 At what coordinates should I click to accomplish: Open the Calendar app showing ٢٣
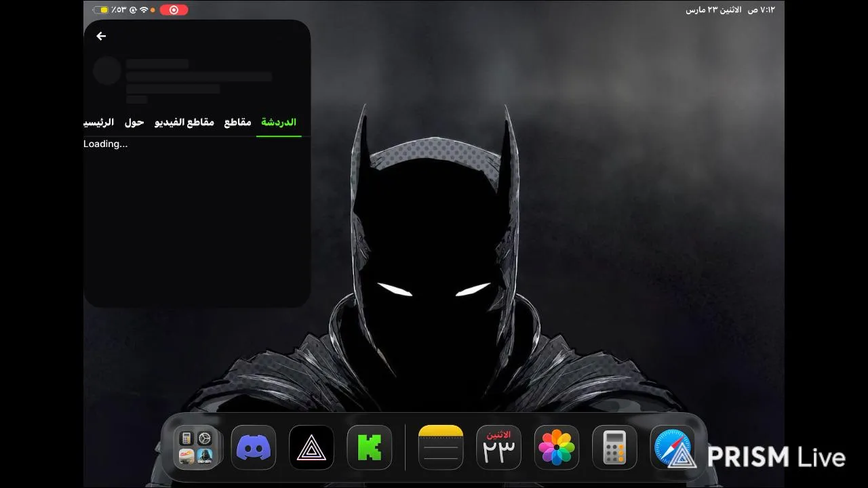tap(498, 447)
